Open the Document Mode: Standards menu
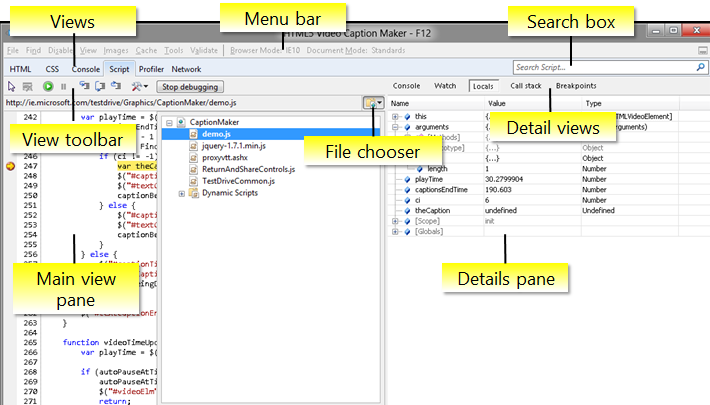 pyautogui.click(x=356, y=50)
